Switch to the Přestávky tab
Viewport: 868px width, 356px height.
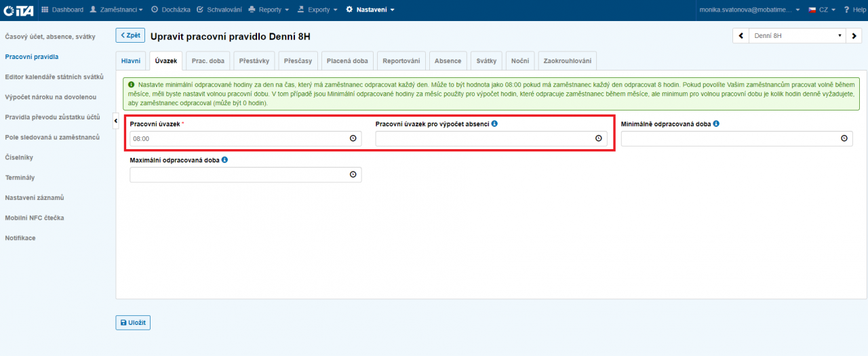tap(254, 61)
